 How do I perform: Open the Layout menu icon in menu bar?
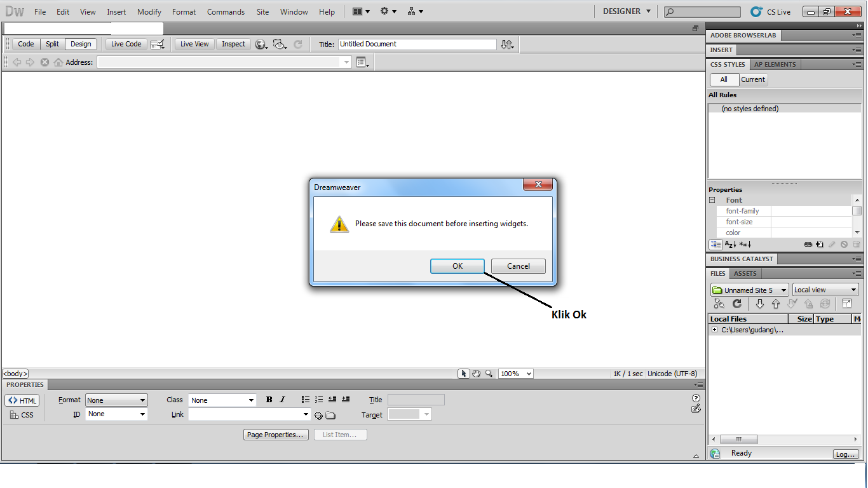(x=361, y=11)
